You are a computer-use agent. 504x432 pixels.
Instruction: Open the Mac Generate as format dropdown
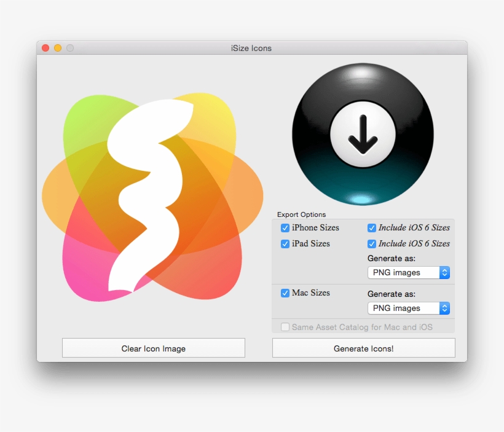coord(409,308)
